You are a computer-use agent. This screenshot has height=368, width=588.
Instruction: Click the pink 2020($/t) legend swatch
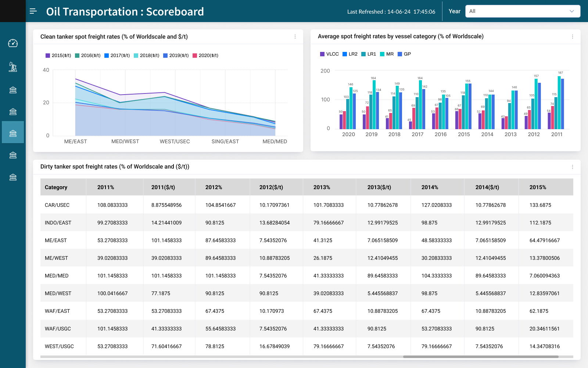(x=195, y=56)
